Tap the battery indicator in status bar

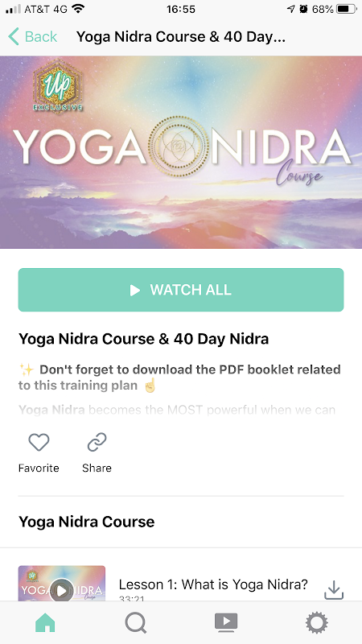[347, 9]
